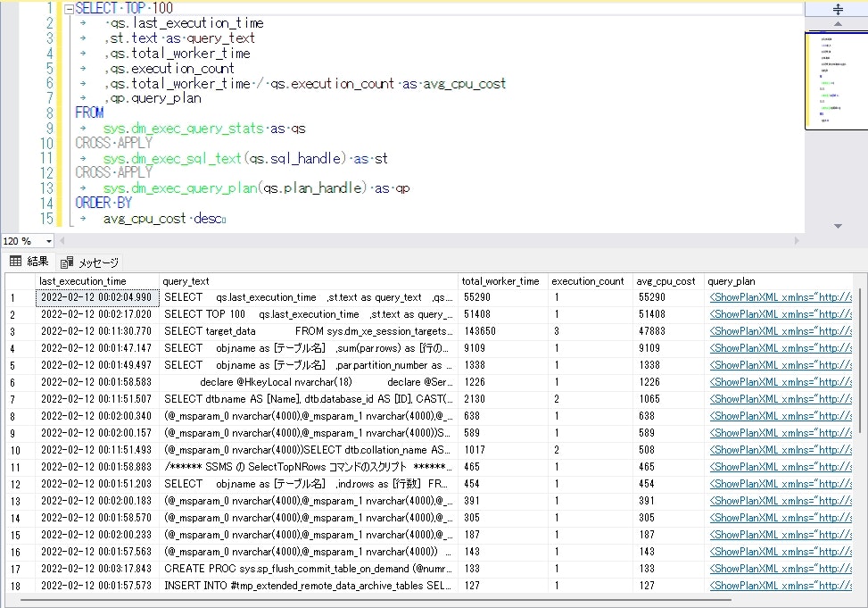Select avg_cpu_cost value 47883
Image resolution: width=868 pixels, height=608 pixels.
pyautogui.click(x=669, y=331)
